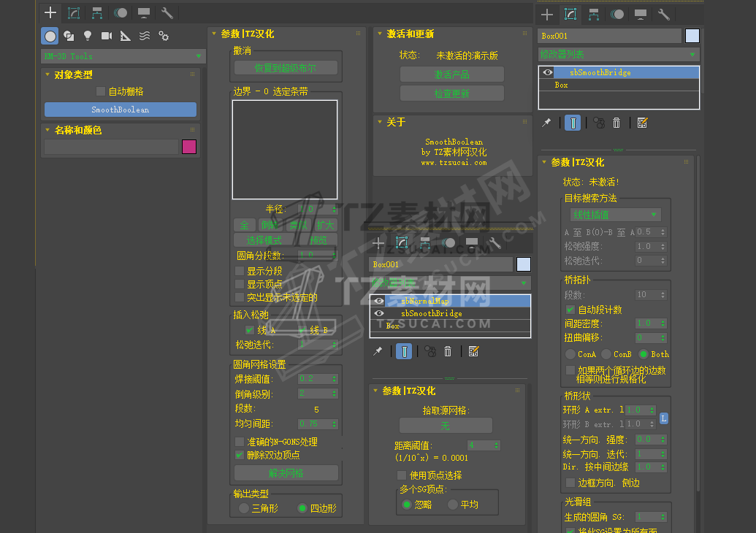Select the 三角形 output radio button
Viewport: 756px width, 533px height.
(244, 508)
